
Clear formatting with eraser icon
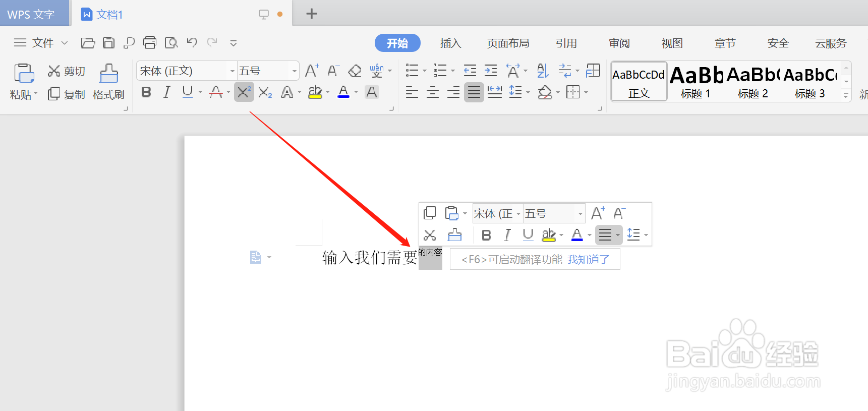point(355,71)
